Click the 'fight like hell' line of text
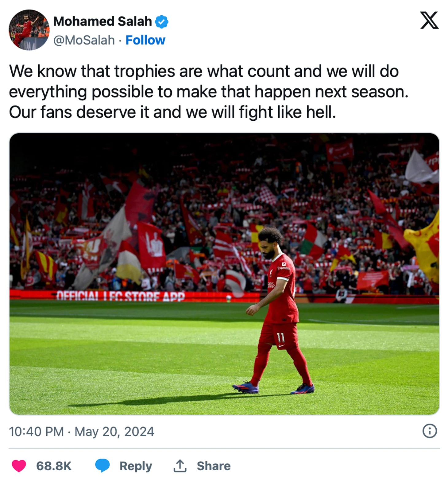The width and height of the screenshot is (448, 478). (x=172, y=112)
